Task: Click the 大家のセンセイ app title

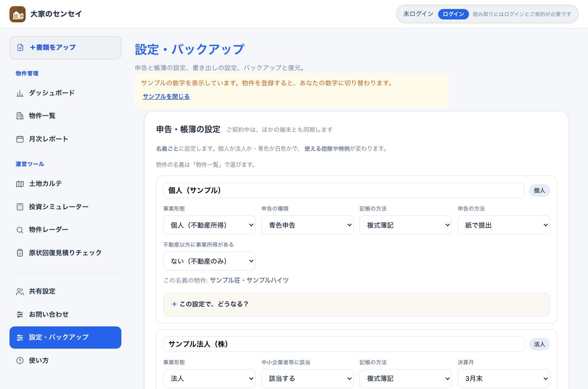Action: click(x=56, y=14)
